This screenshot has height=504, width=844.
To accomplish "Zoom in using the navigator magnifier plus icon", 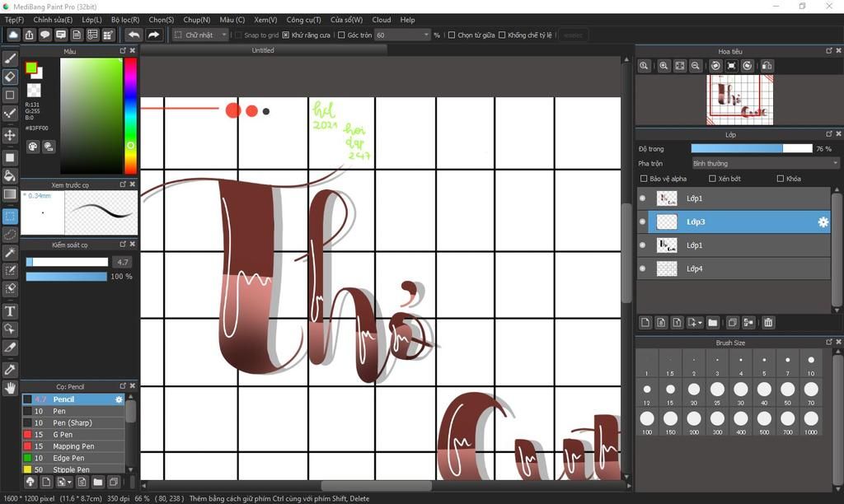I will [663, 66].
